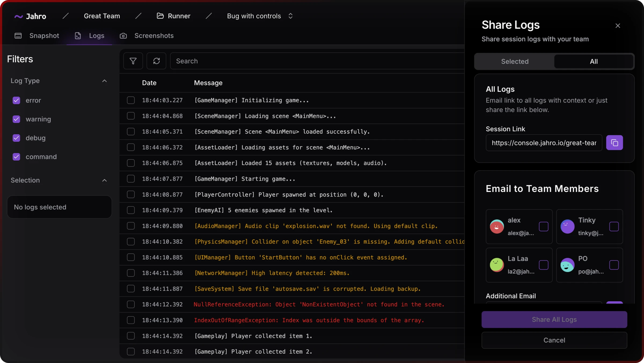Click the 'StartButton has no onClick' warning
The image size is (644, 363).
(301, 257)
